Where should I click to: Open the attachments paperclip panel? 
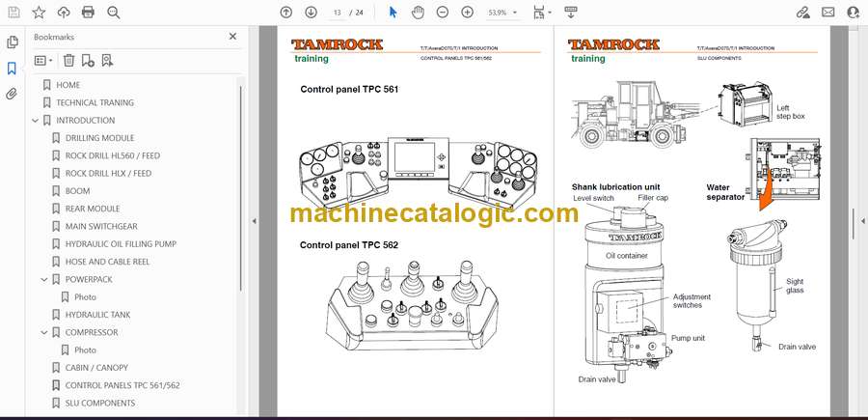click(x=12, y=94)
